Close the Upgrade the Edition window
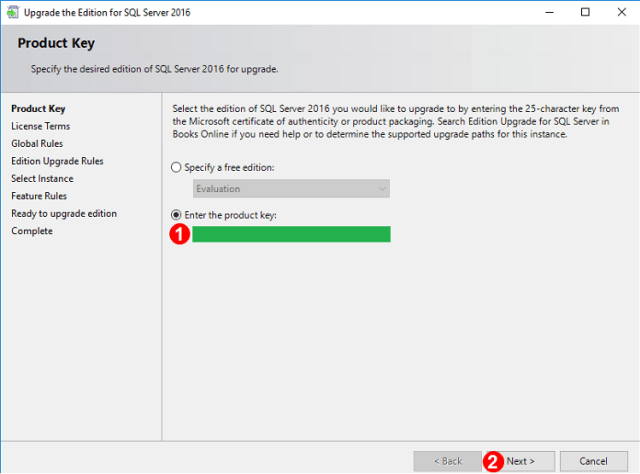Screen dimensions: 640x474 [x=622, y=12]
